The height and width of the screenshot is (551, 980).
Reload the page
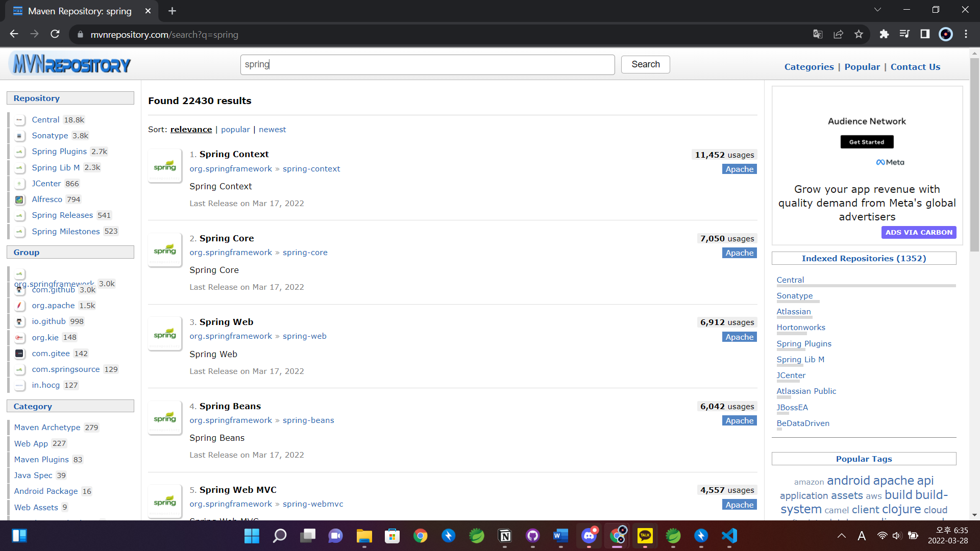pos(55,34)
